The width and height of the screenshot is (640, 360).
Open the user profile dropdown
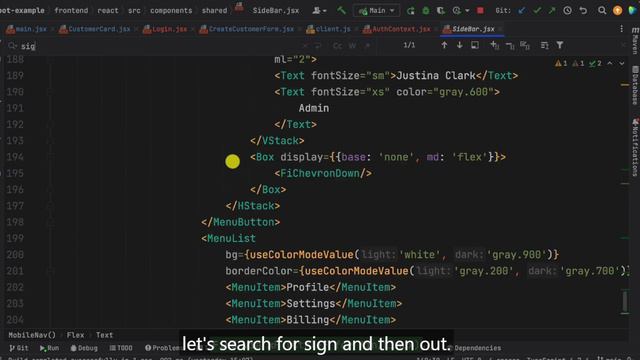pos(319,11)
